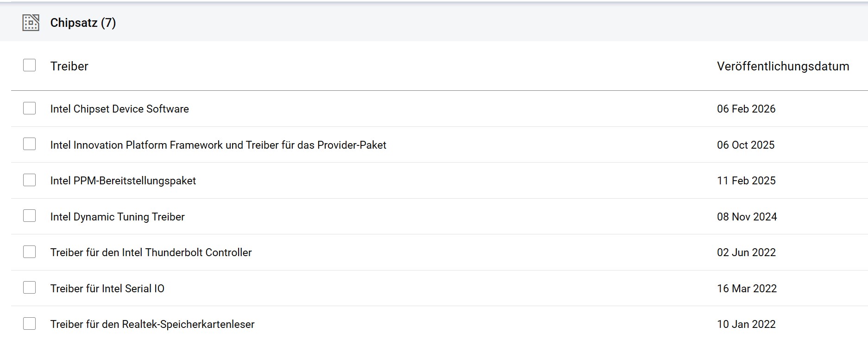868x352 pixels.
Task: Open Treiber für Intel Serial IO
Action: (107, 289)
